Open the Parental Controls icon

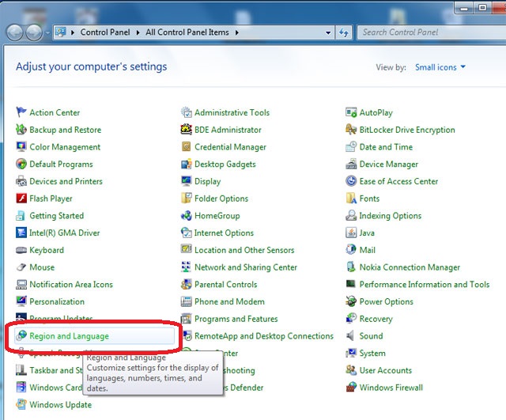187,284
